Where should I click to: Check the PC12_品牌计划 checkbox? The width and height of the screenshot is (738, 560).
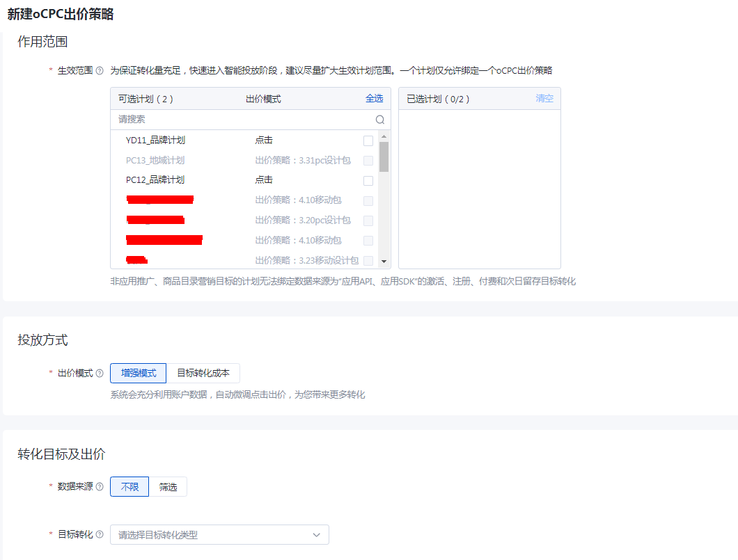[x=367, y=180]
